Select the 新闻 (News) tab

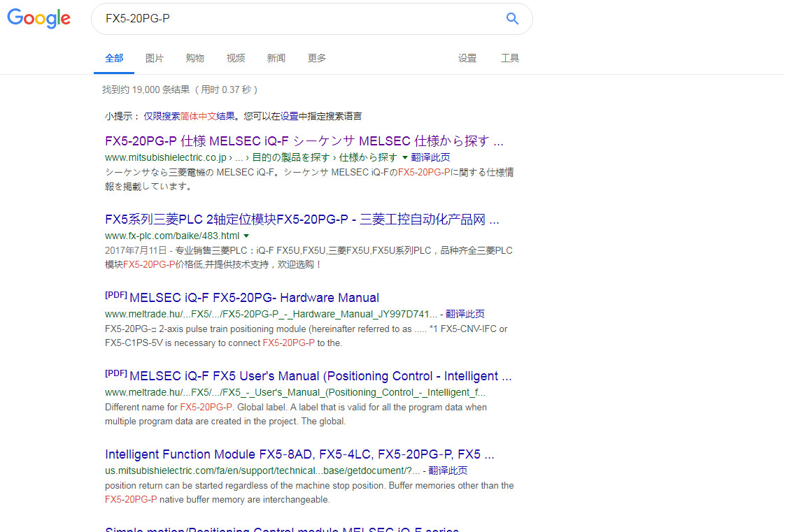(276, 58)
